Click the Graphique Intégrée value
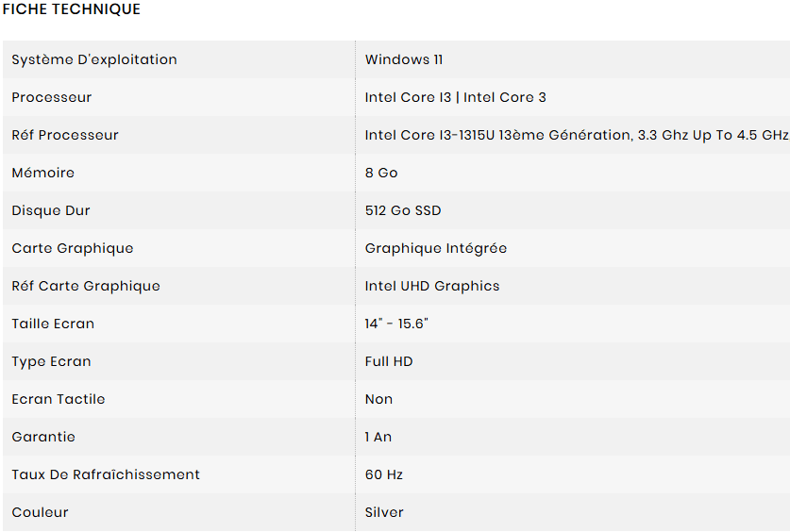The height and width of the screenshot is (532, 790). click(436, 248)
